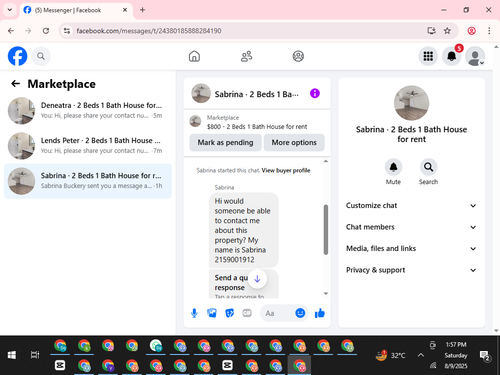Click the large listing photo in details panel

tap(411, 103)
